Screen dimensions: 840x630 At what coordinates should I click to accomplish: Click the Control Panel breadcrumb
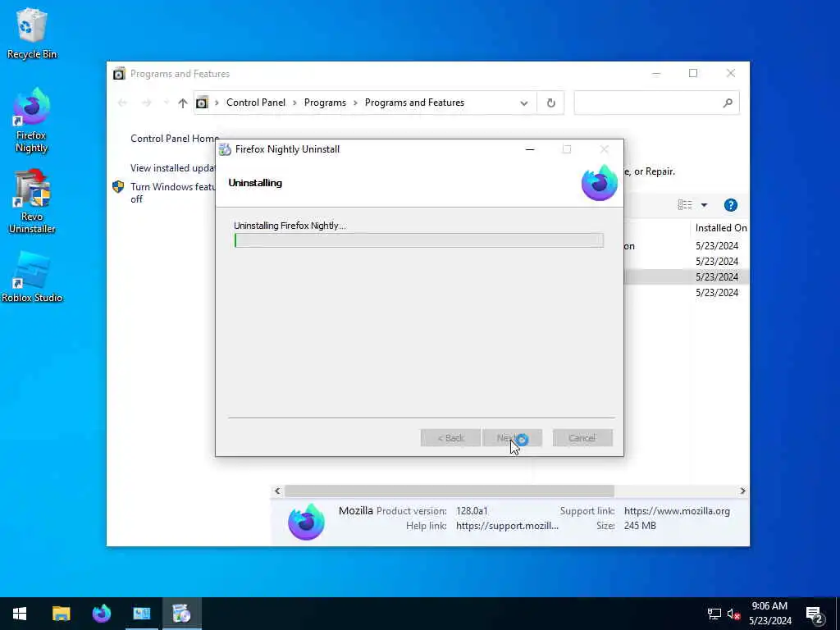click(x=256, y=103)
